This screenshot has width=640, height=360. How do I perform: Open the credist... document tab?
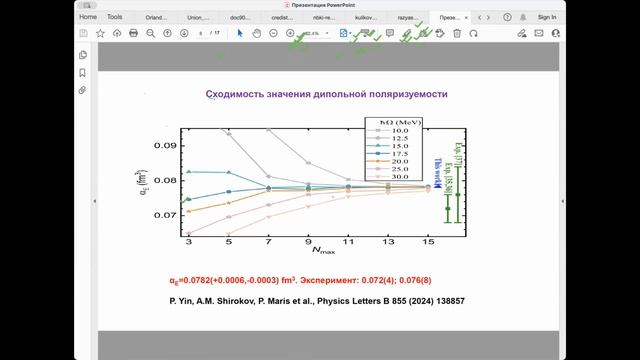coord(282,18)
